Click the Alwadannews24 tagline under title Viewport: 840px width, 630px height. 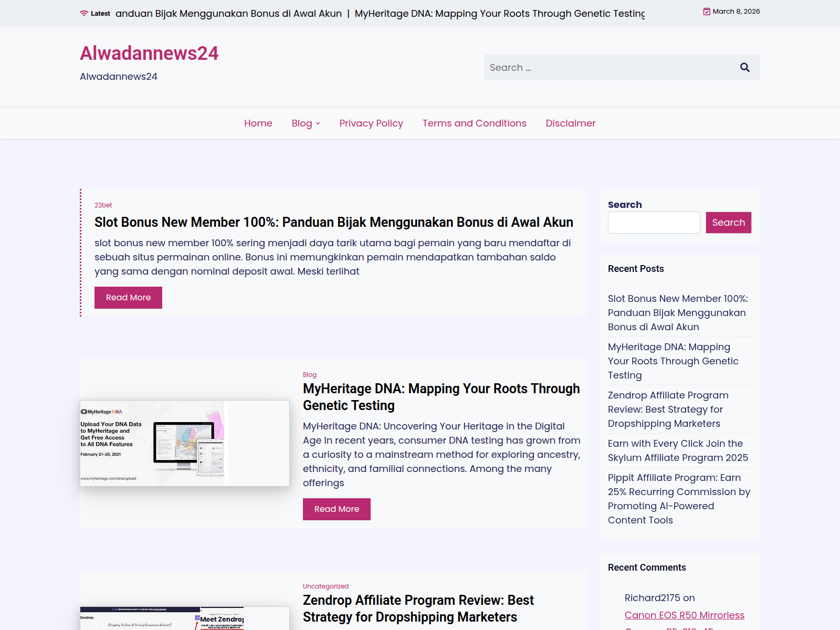tap(119, 77)
